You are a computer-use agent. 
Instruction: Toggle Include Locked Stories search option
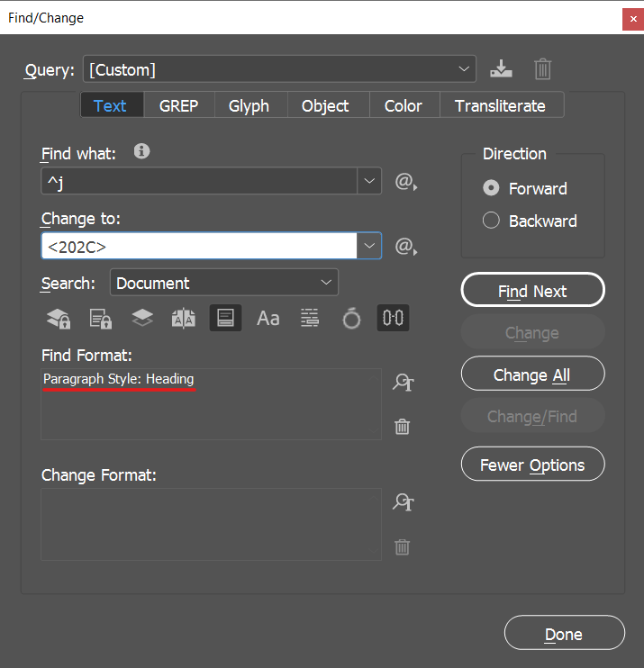coord(101,318)
